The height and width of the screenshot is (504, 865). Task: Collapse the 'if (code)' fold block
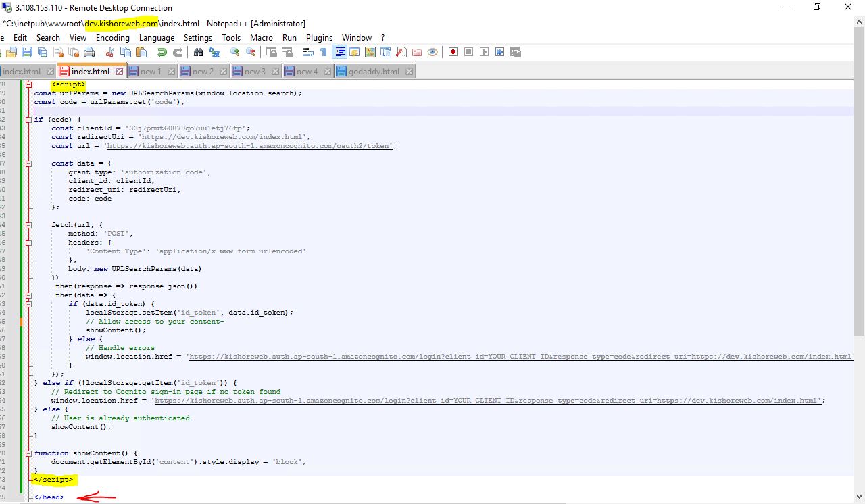coord(28,120)
